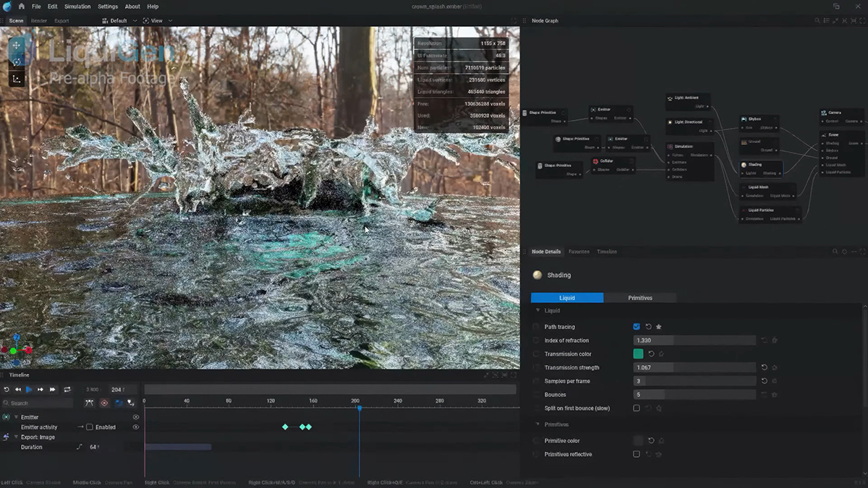Switch to the Primitives button tab
The width and height of the screenshot is (868, 488).
coord(639,298)
